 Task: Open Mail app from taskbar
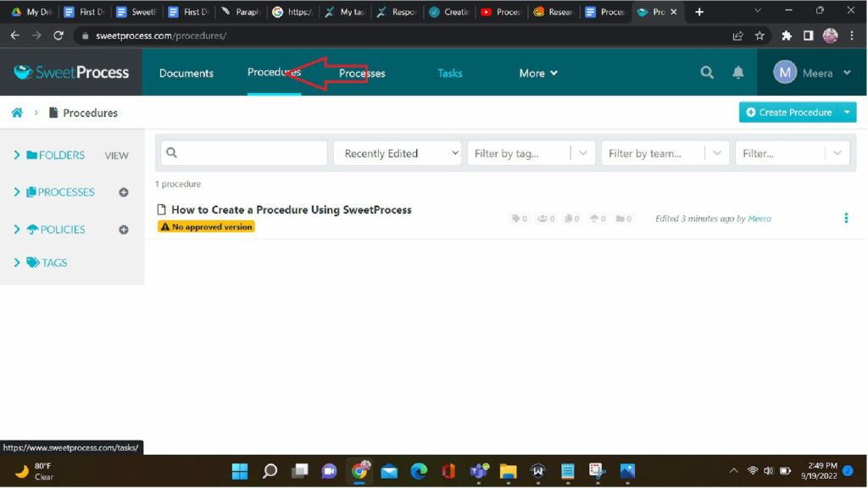(388, 471)
